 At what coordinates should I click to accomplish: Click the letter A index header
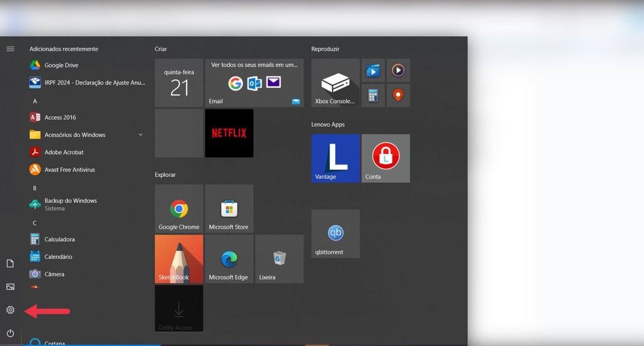pyautogui.click(x=35, y=101)
